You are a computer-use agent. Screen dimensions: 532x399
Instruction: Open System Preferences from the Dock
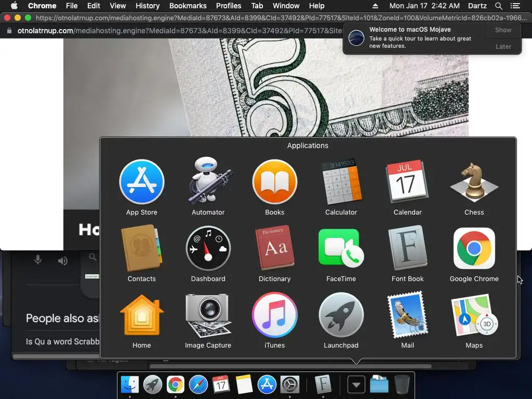pos(289,385)
